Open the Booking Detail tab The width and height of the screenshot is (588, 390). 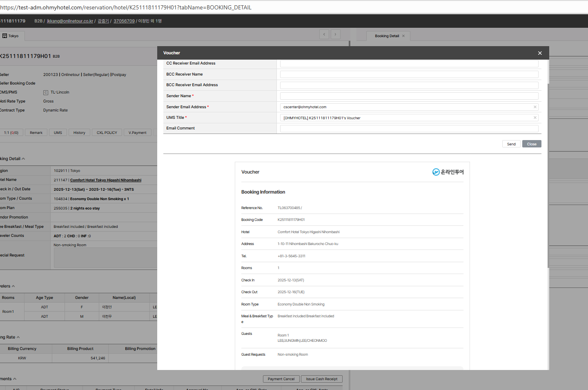[387, 36]
